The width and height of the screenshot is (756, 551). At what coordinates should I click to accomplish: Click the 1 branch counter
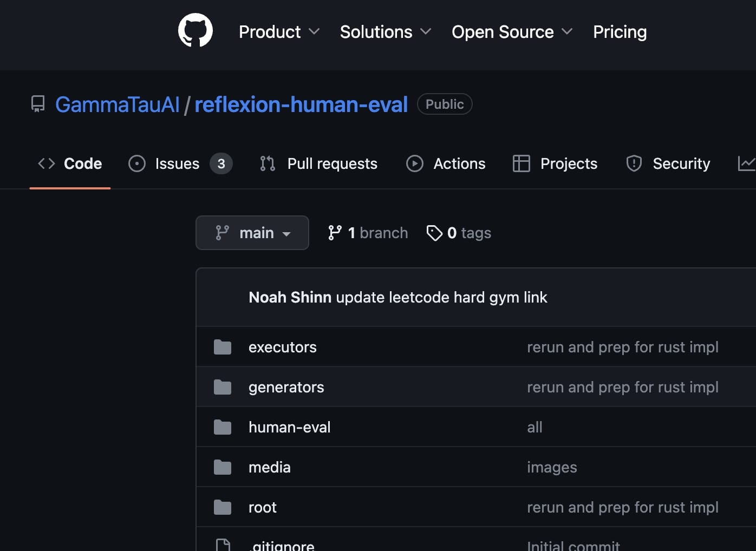368,233
